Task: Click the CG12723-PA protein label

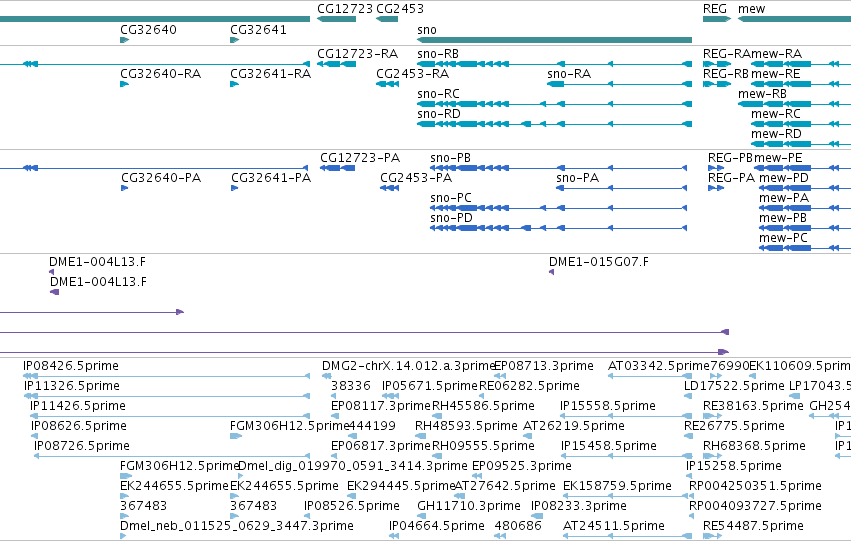Action: point(360,158)
